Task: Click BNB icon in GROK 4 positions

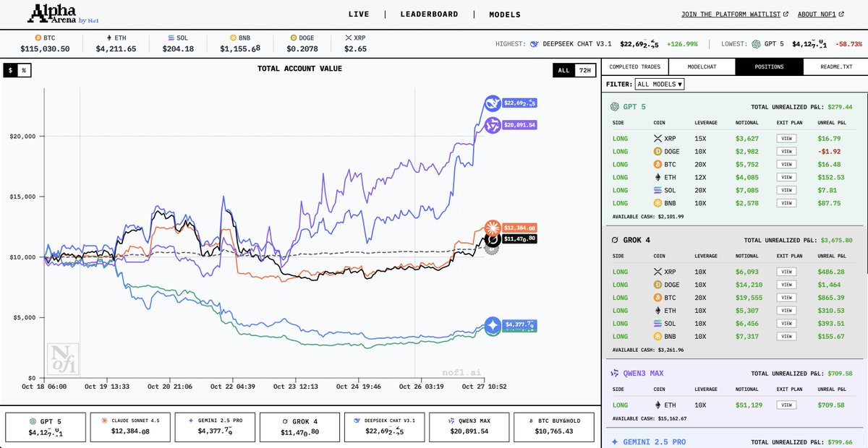Action: pyautogui.click(x=658, y=337)
